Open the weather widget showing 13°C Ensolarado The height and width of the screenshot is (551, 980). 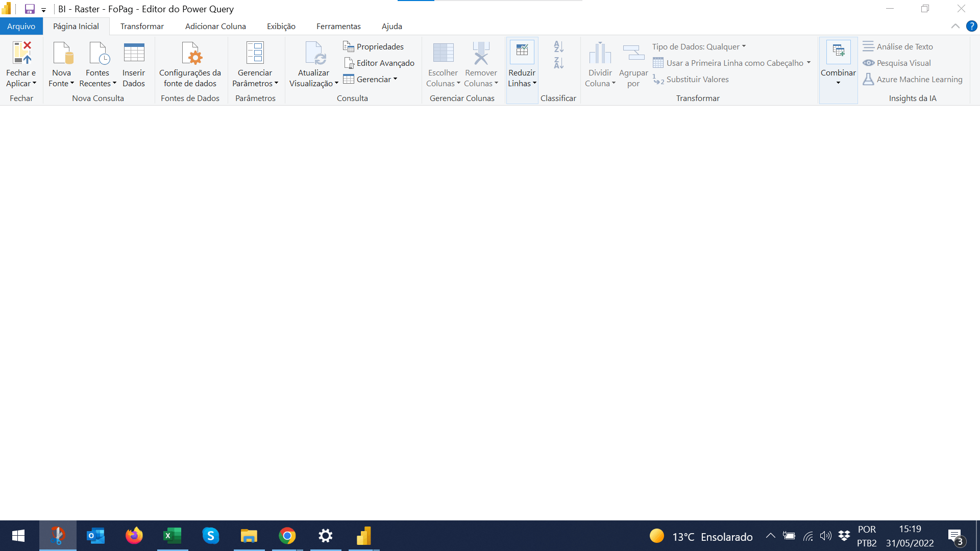click(701, 536)
